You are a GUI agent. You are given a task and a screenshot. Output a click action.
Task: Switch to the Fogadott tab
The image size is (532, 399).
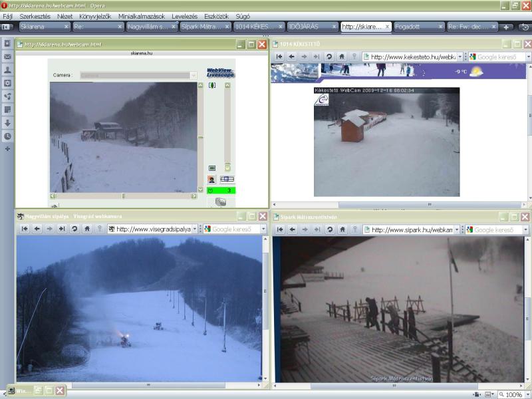[417, 27]
